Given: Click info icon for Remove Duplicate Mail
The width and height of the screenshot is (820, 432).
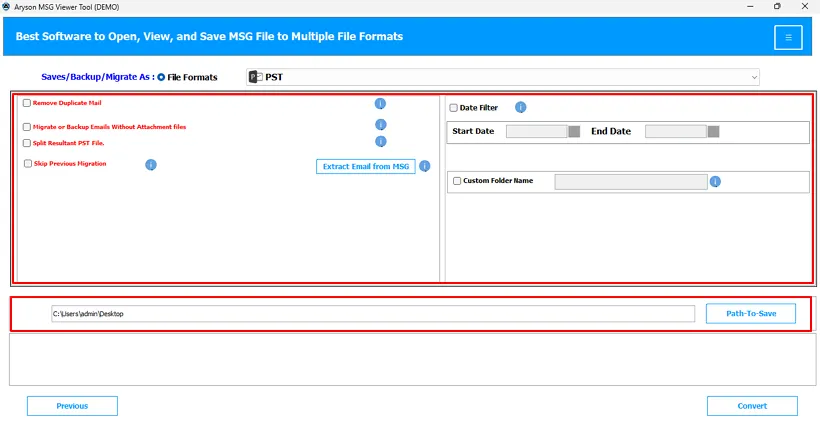Looking at the screenshot, I should point(380,104).
